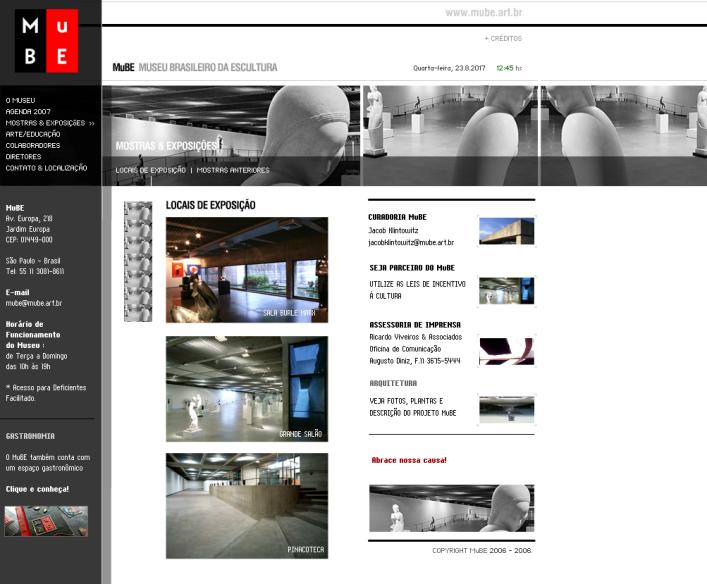
Task: Click the Abrace nossa causa! link
Action: (409, 460)
